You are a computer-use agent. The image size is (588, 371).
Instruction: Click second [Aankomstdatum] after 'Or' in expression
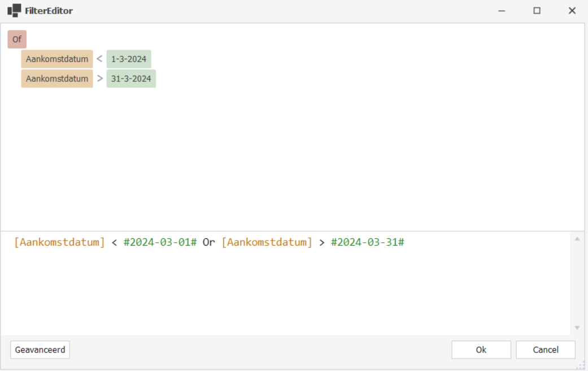[267, 242]
